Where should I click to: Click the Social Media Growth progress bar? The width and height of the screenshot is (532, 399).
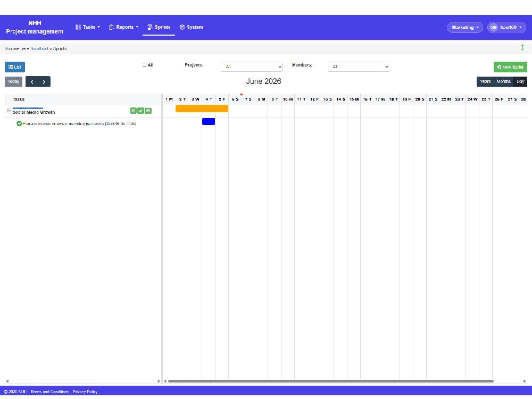click(28, 108)
